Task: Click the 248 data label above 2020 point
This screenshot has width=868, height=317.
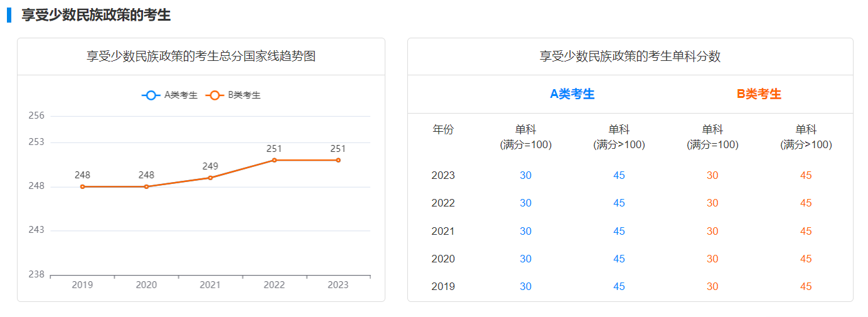Action: coord(146,175)
